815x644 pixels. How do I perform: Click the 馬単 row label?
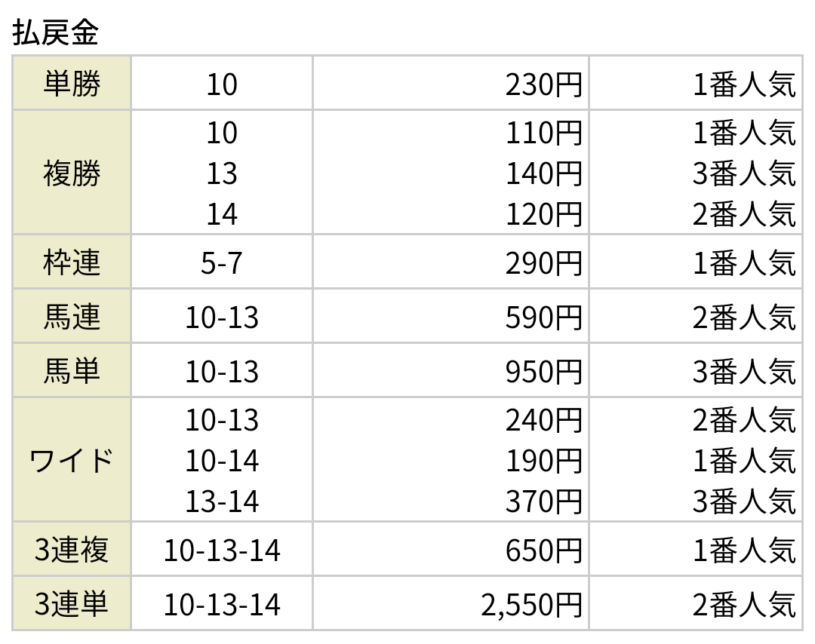coord(72,370)
